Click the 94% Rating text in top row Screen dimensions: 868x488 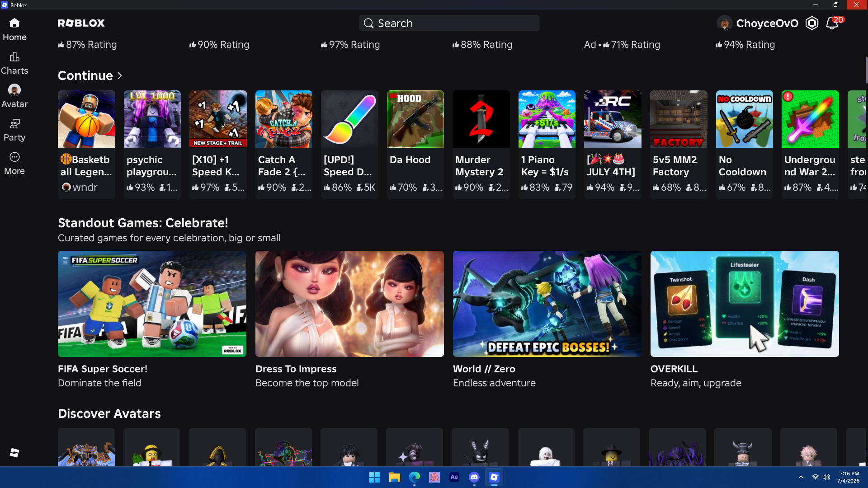[745, 44]
